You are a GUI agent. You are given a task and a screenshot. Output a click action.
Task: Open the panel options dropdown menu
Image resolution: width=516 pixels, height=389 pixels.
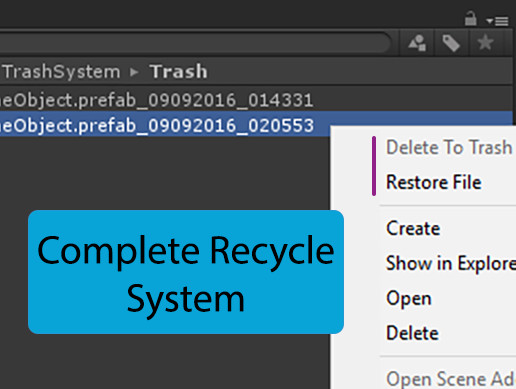(497, 21)
